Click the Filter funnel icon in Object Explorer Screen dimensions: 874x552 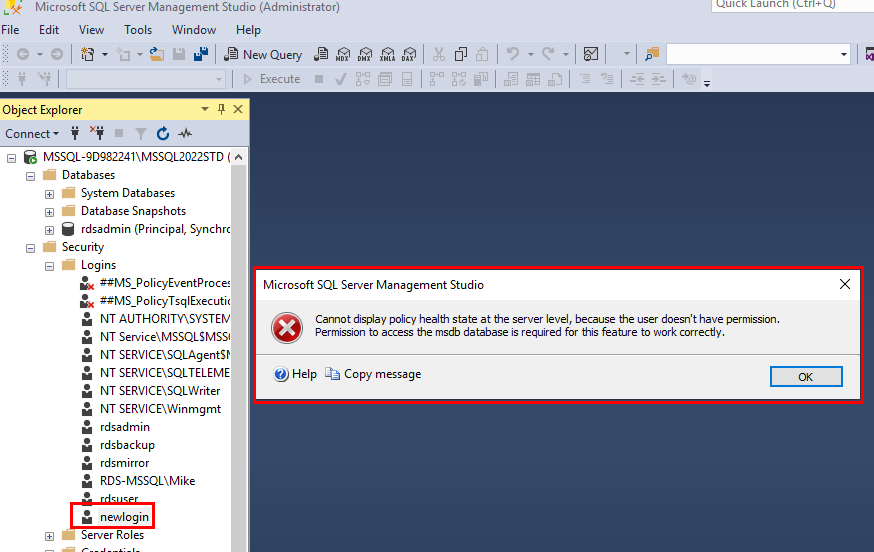(x=141, y=133)
